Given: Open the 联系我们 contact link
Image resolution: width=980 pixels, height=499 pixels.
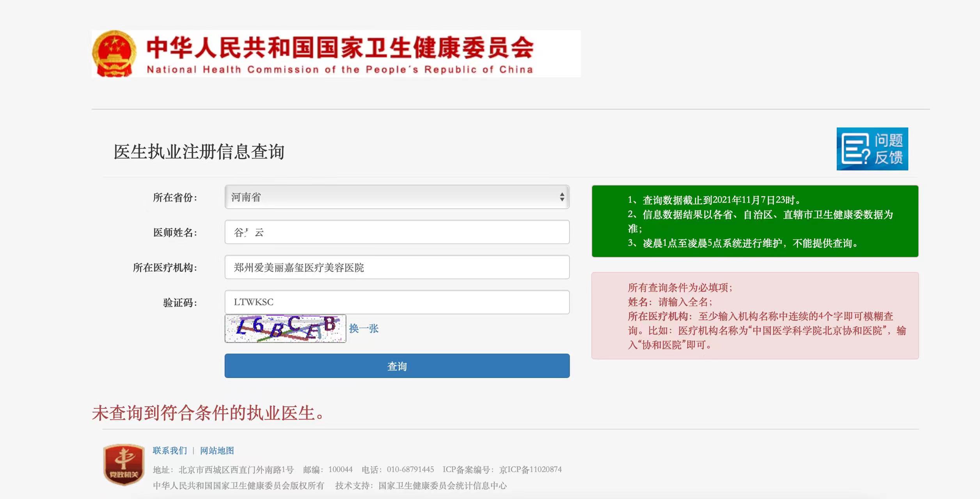Looking at the screenshot, I should point(170,451).
